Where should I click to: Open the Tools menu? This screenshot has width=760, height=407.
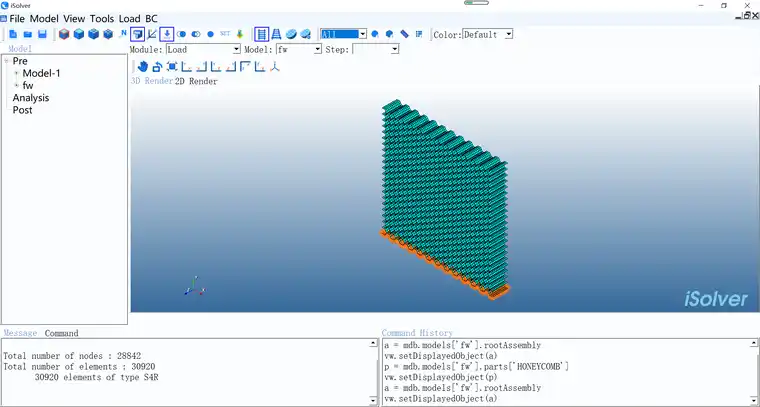(102, 19)
